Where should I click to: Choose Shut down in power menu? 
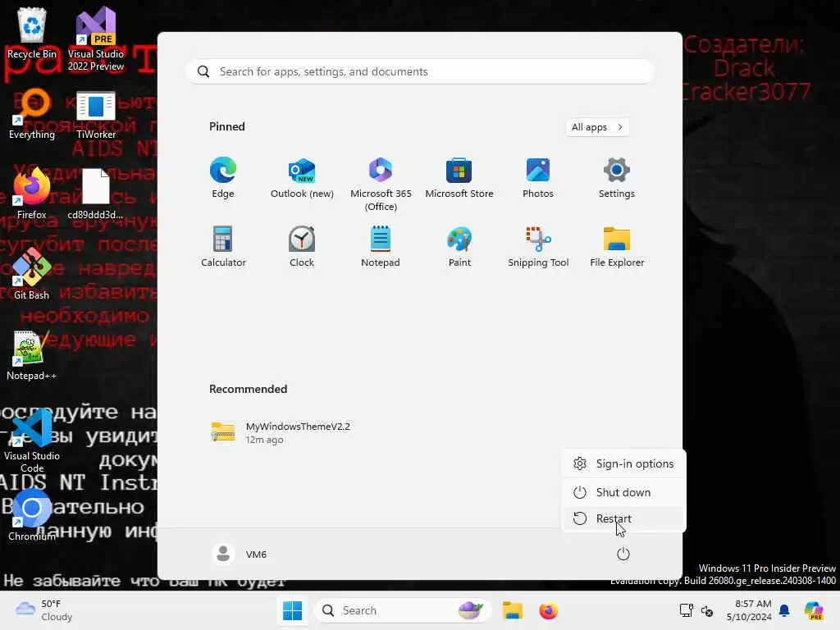click(x=623, y=492)
